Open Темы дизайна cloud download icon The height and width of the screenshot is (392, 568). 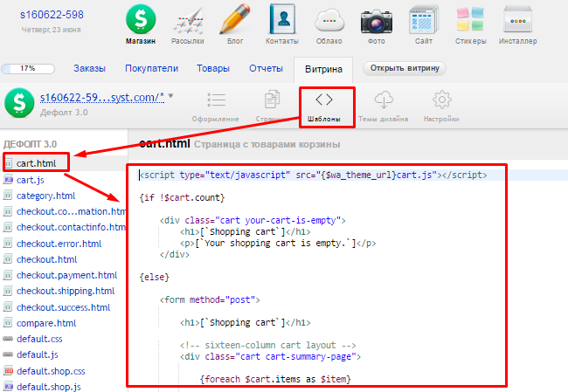(x=384, y=100)
